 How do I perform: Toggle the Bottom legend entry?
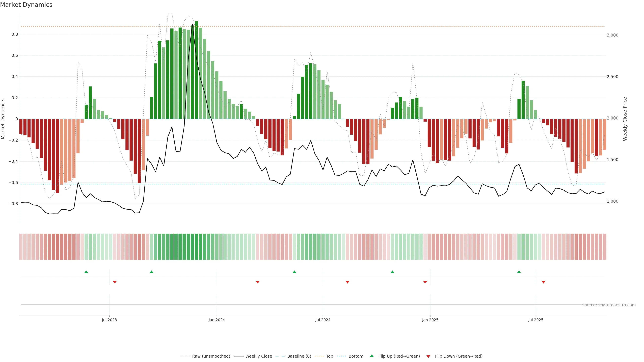click(x=356, y=356)
